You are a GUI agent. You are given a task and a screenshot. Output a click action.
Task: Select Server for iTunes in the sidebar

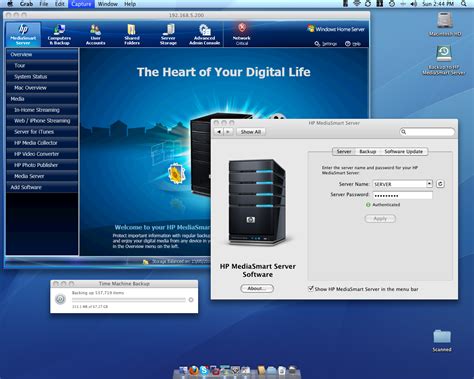click(x=42, y=132)
